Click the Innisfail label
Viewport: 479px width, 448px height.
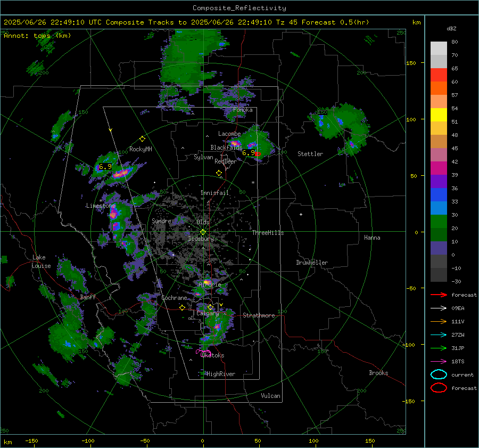(214, 193)
